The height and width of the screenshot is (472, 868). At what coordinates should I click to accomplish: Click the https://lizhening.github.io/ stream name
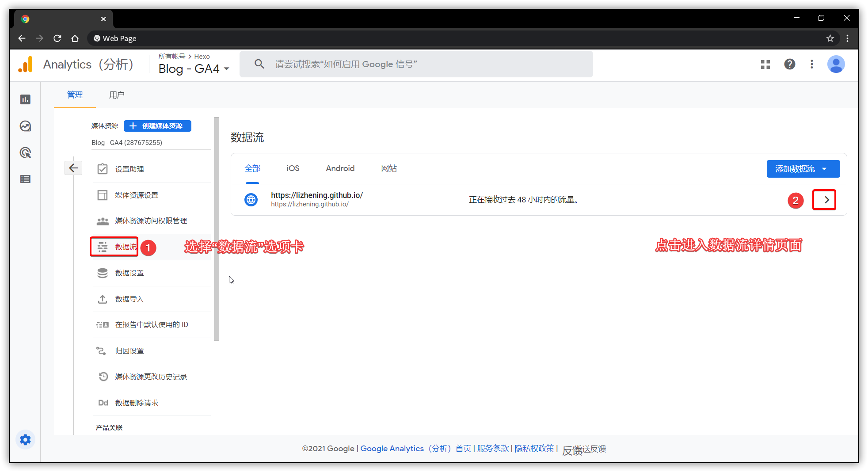[x=317, y=195]
